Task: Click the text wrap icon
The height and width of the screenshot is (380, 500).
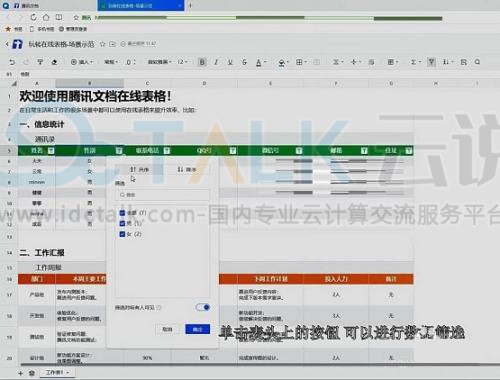Action: point(372,62)
